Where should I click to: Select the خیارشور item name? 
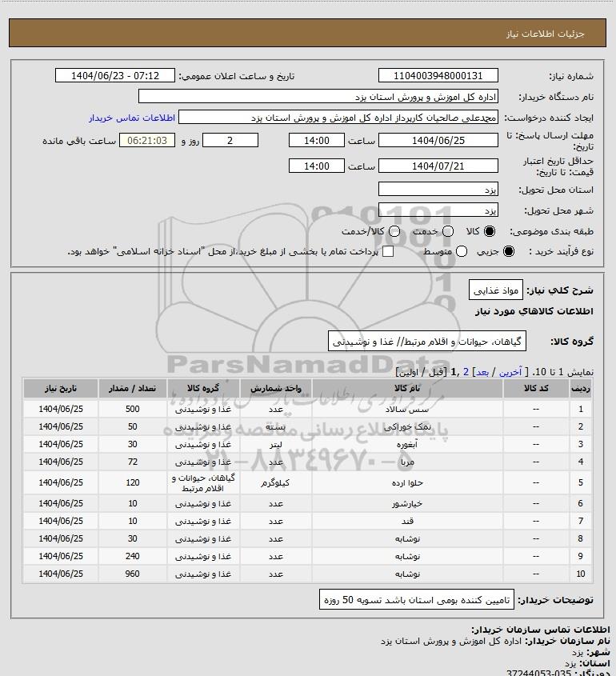tap(407, 503)
